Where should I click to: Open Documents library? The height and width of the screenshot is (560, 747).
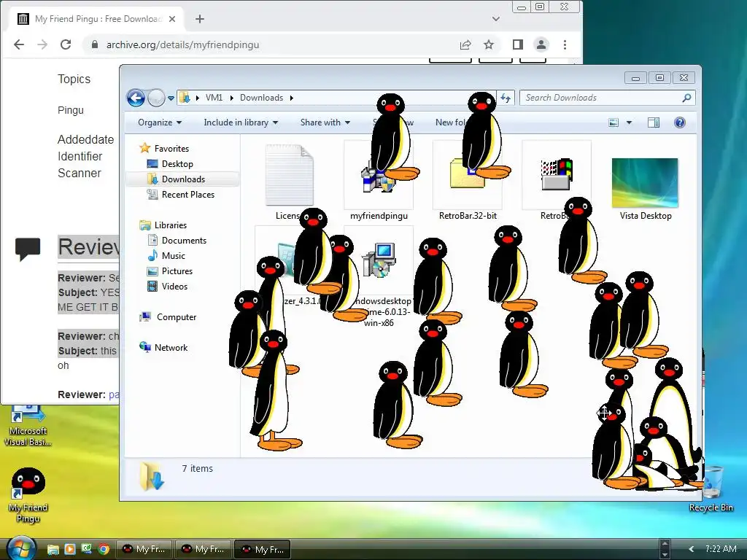pos(177,241)
